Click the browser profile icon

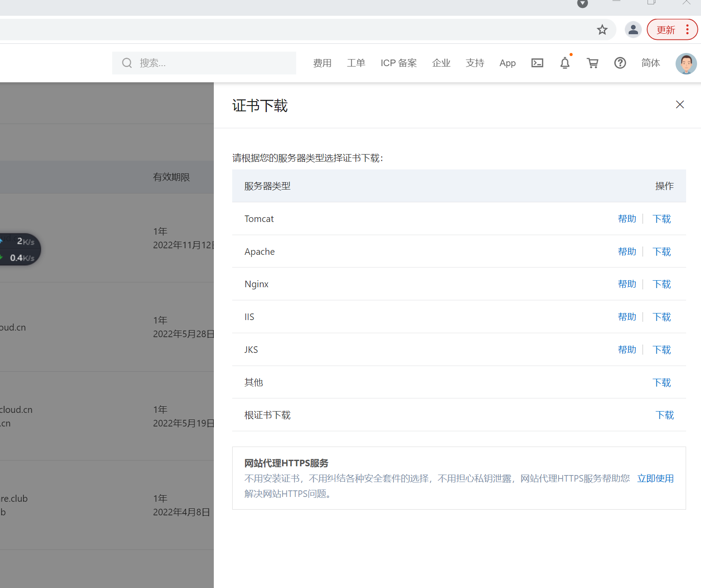(x=633, y=29)
